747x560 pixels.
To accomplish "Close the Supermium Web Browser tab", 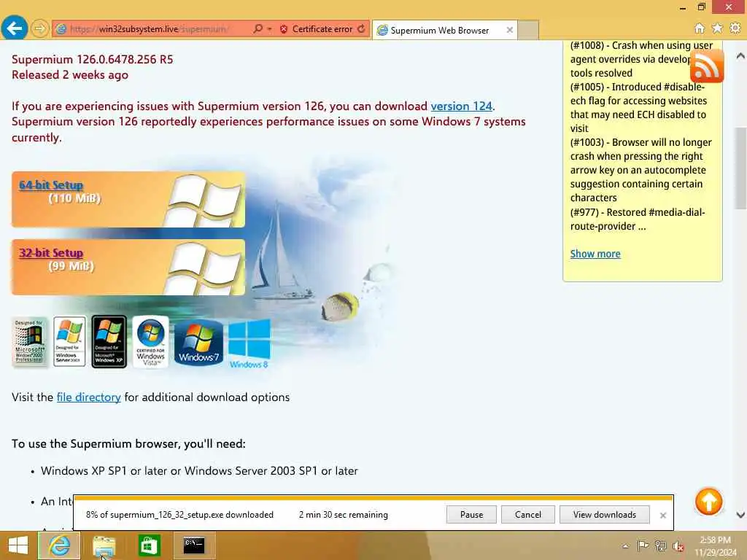I will tap(510, 30).
